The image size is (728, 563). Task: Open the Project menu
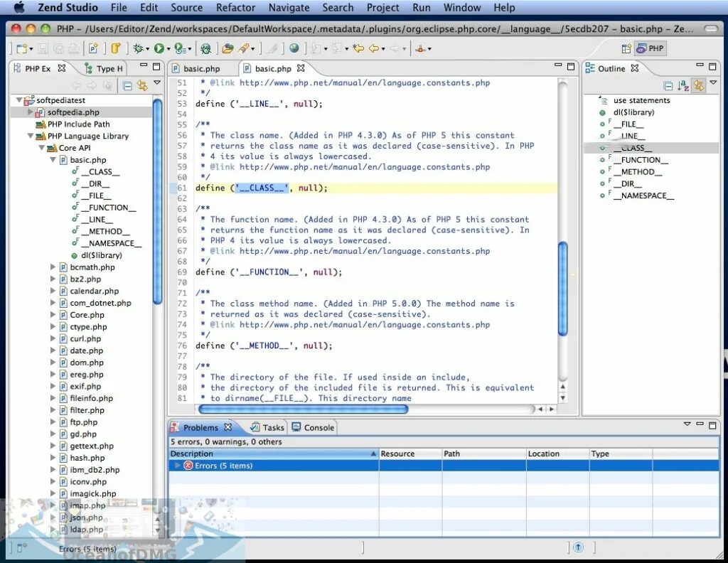click(x=382, y=7)
